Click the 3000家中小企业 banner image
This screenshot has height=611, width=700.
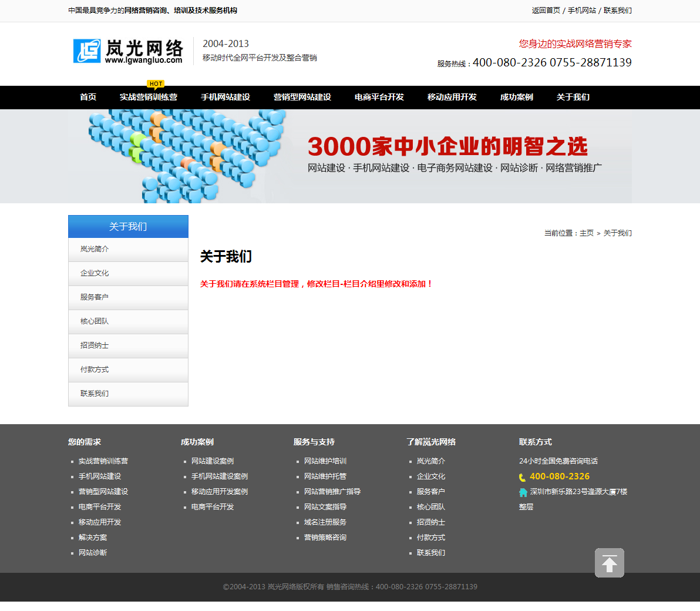(350, 156)
